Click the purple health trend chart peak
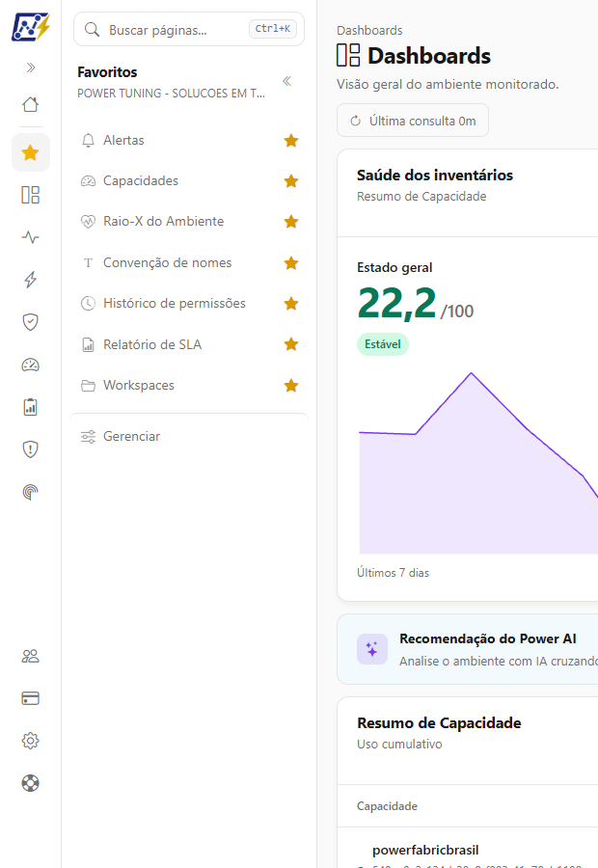Viewport: 598px width, 868px height. (x=472, y=373)
